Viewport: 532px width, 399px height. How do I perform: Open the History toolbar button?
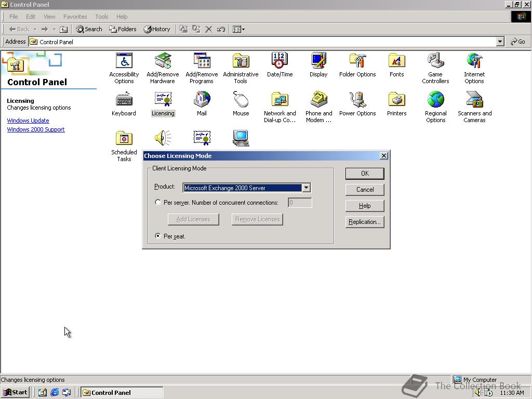click(x=157, y=29)
